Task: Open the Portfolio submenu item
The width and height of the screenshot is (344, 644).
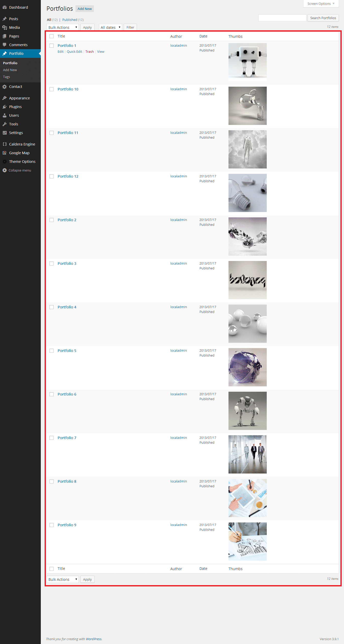Action: tap(10, 63)
